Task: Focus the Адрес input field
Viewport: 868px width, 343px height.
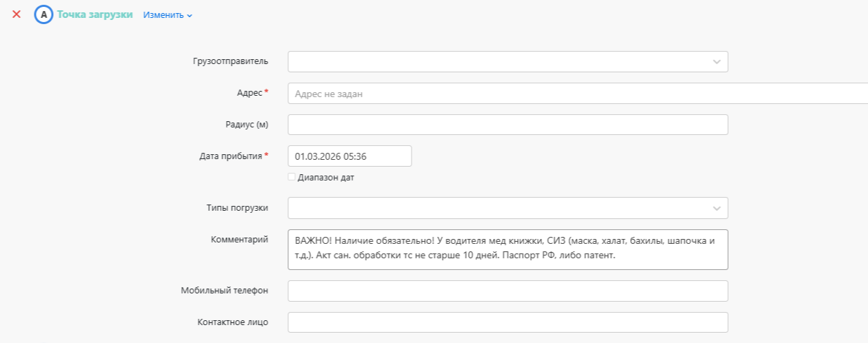Action: pos(578,94)
